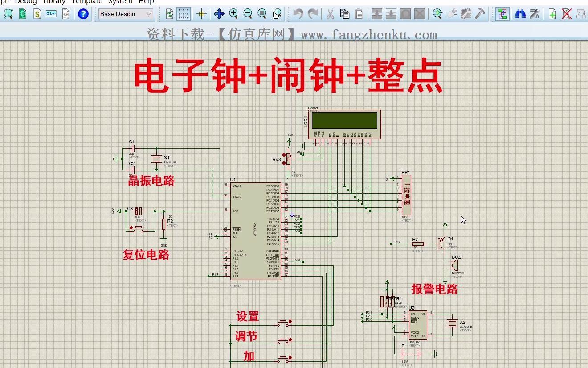Open the Property Assignment Tool
The image size is (588, 368).
coord(534,14)
